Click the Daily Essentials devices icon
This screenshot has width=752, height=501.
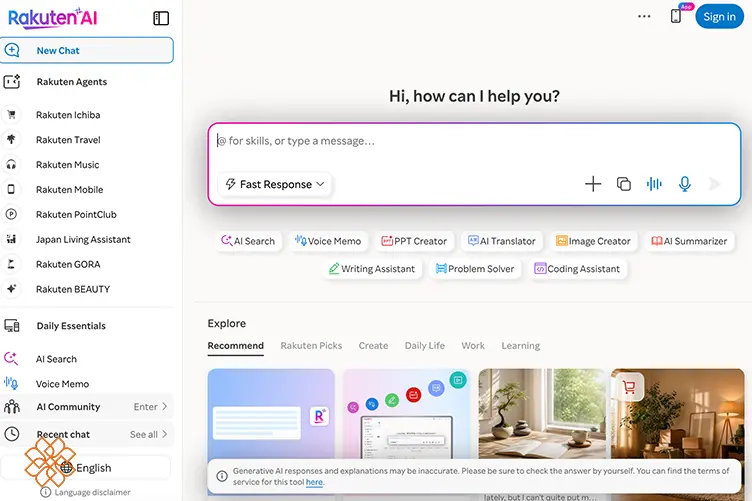tap(12, 326)
